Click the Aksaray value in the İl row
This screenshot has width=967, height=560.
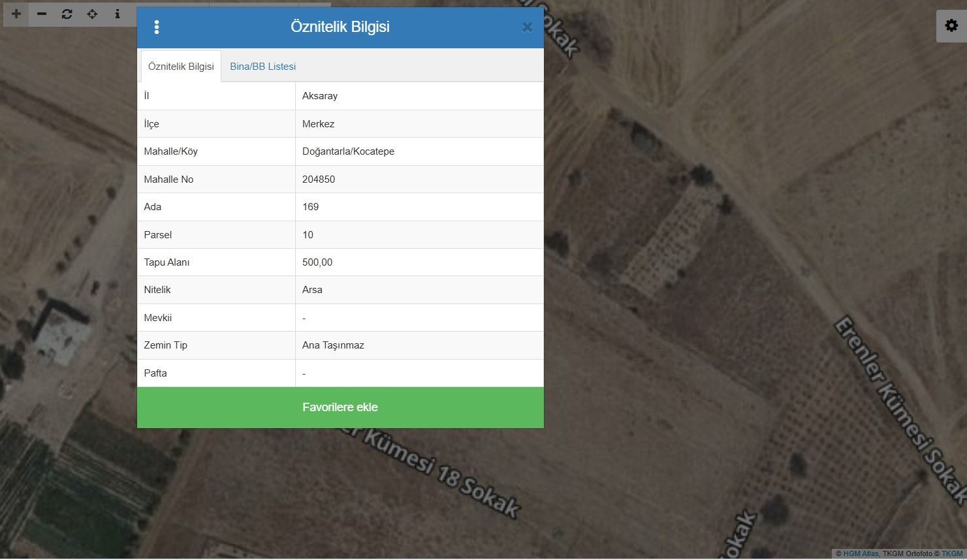coord(320,96)
